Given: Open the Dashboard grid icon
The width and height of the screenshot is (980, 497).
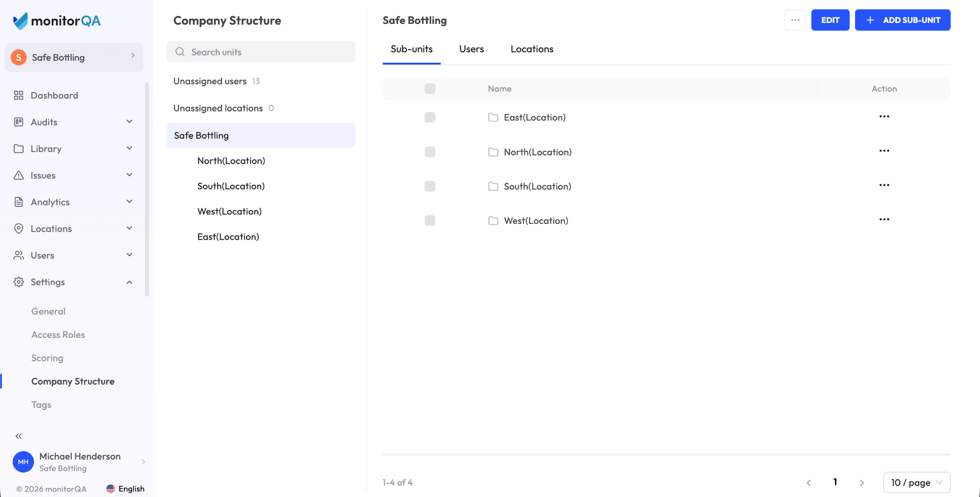Looking at the screenshot, I should click(19, 95).
